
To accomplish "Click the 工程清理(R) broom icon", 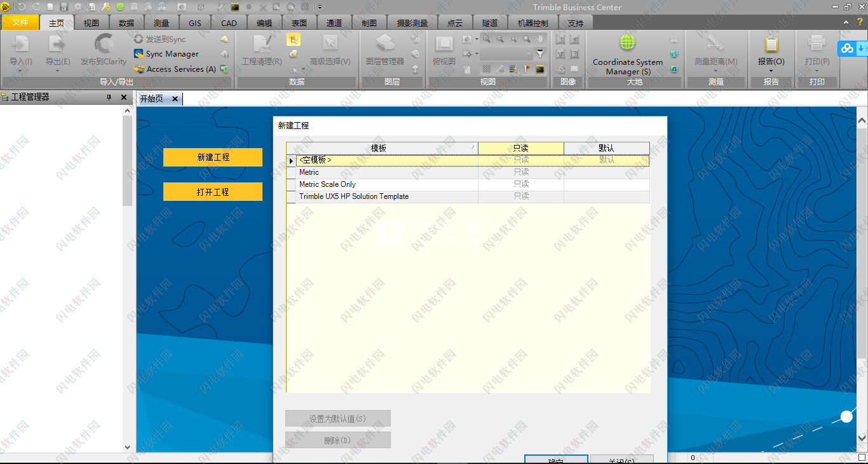I will [x=262, y=44].
